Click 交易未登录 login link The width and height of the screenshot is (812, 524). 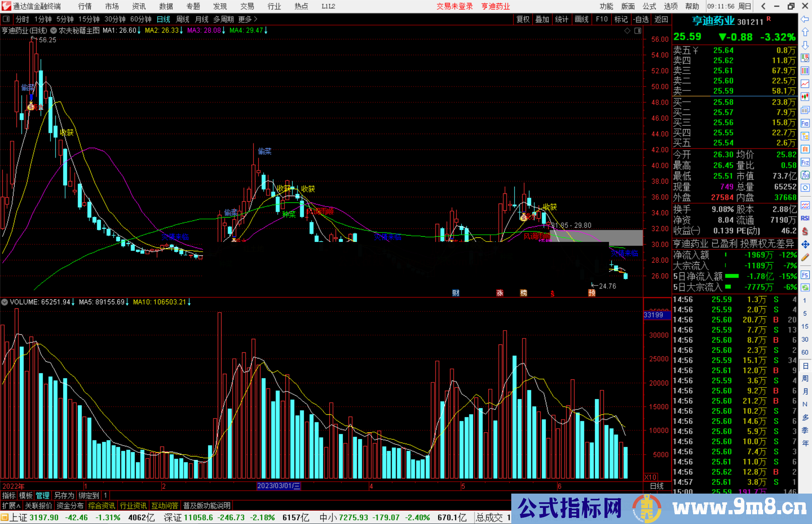(454, 6)
